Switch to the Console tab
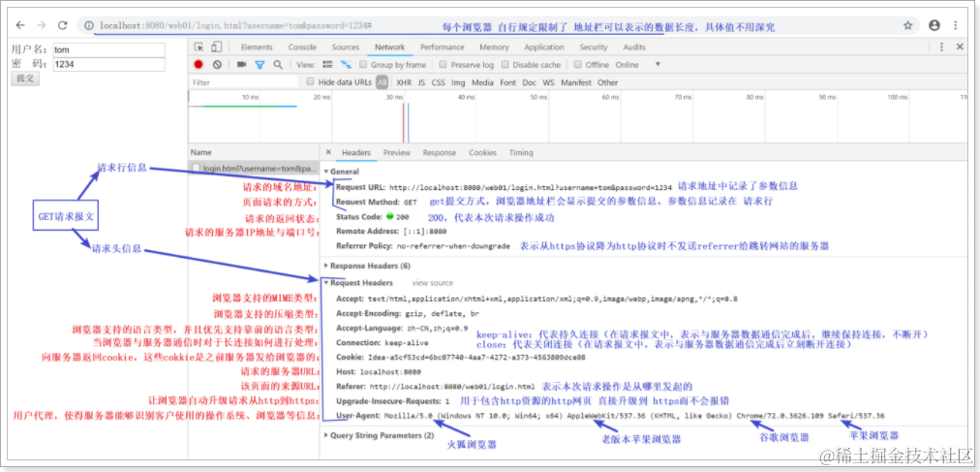 [302, 47]
